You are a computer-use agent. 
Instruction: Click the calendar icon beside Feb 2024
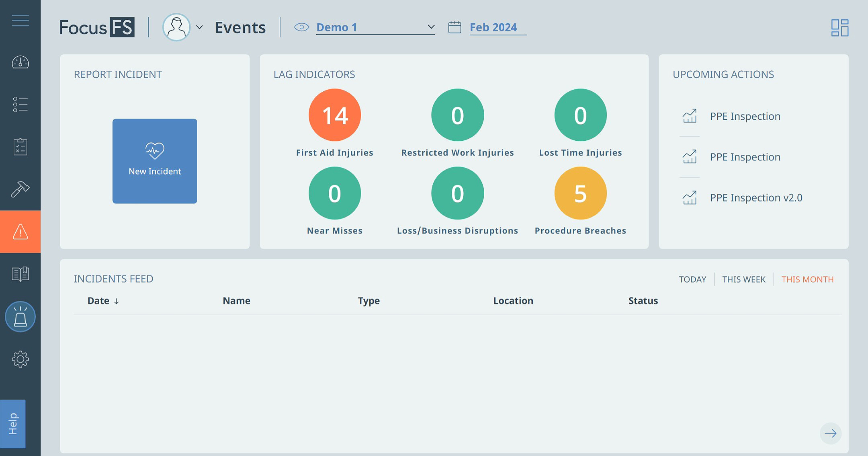click(x=454, y=27)
